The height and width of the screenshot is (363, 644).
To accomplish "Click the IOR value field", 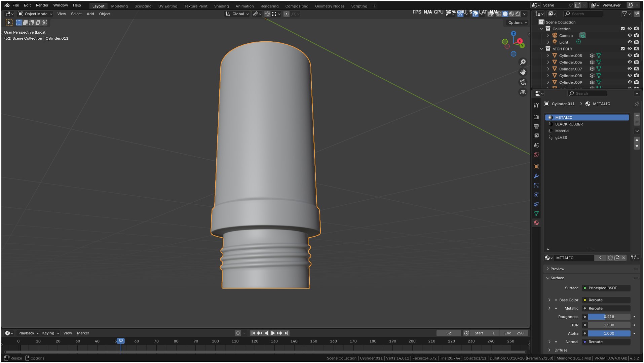I will (x=609, y=325).
